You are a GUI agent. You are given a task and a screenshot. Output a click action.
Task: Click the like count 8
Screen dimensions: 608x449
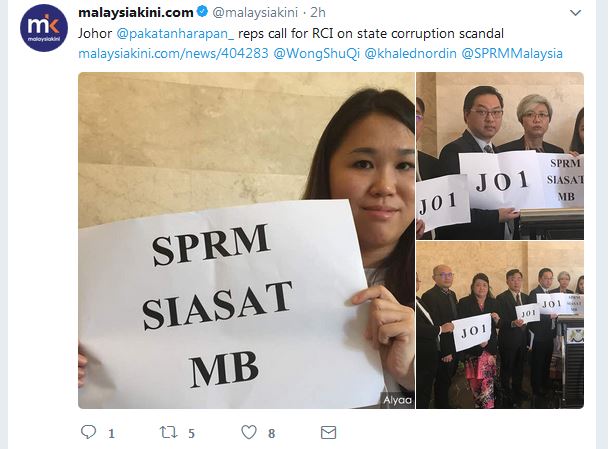click(x=271, y=433)
